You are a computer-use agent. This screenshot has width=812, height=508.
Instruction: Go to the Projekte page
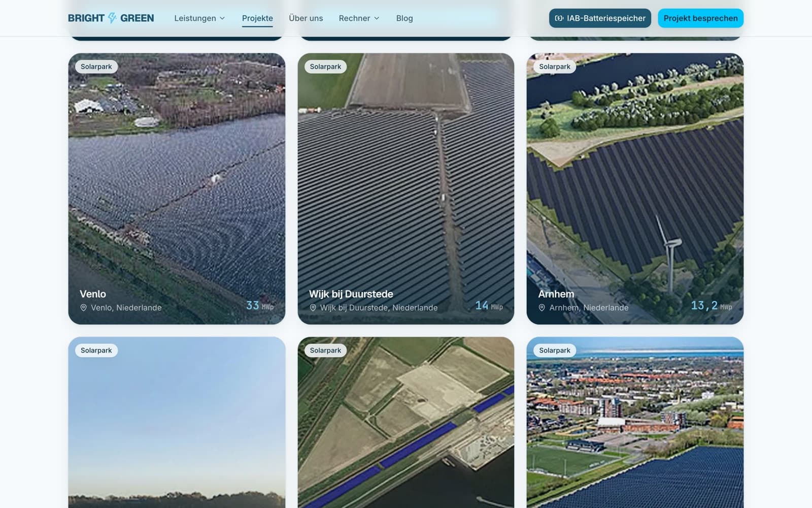tap(257, 18)
